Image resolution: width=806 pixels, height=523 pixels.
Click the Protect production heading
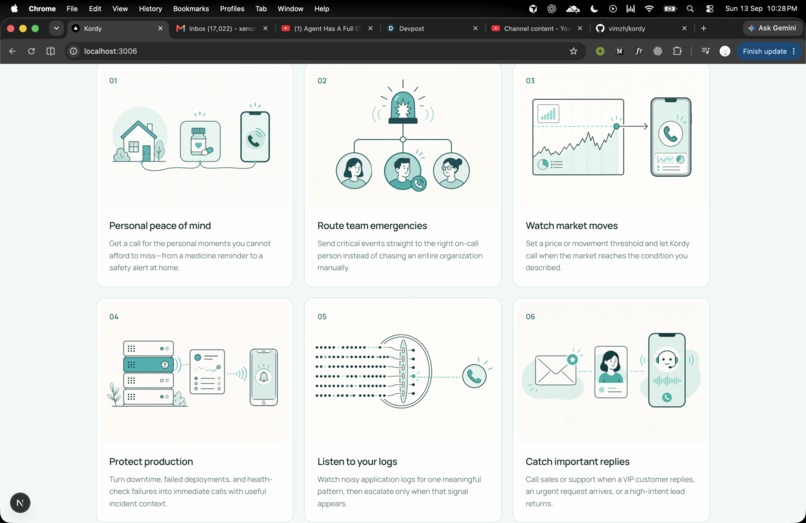(x=151, y=462)
